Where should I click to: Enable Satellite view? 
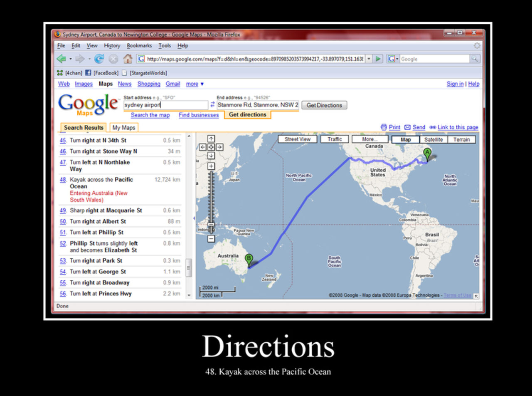(x=433, y=140)
